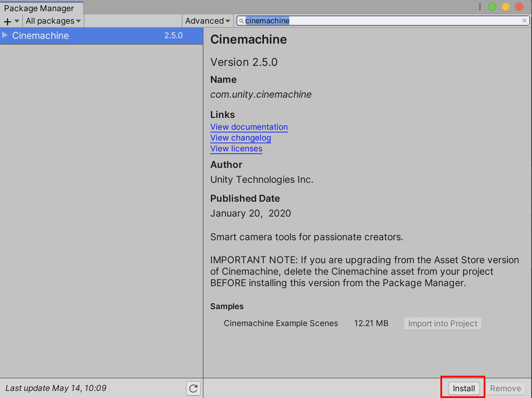Click the Install button

tap(464, 389)
